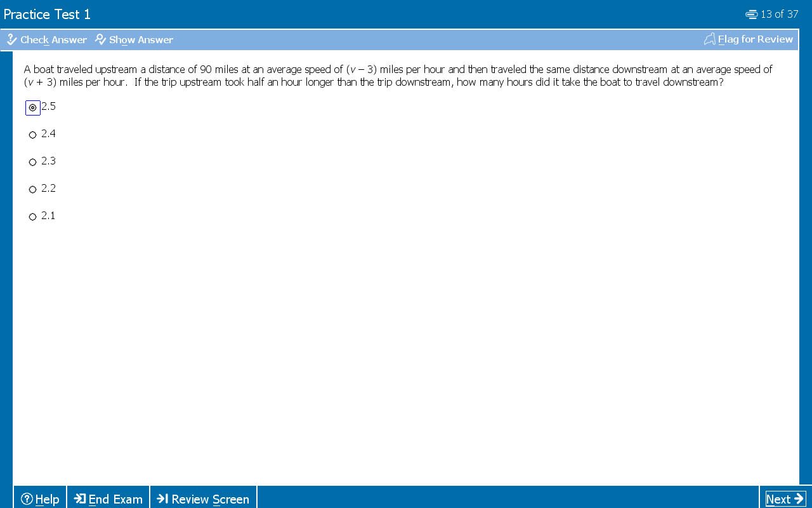The image size is (812, 508).
Task: Select the 2.5 answer option
Action: (x=33, y=107)
